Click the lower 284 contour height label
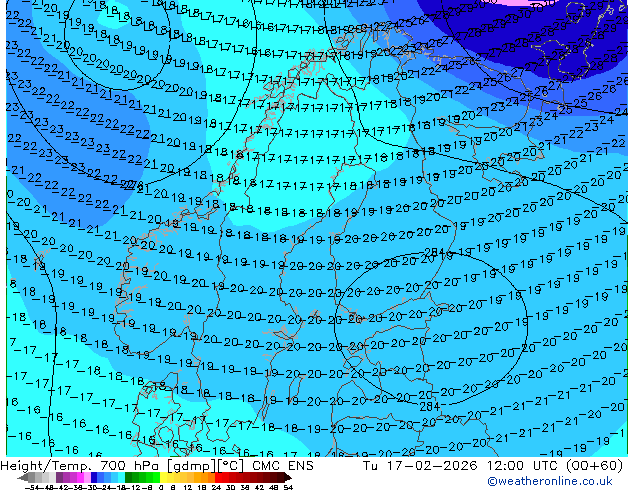634x490 pixels. (429, 406)
